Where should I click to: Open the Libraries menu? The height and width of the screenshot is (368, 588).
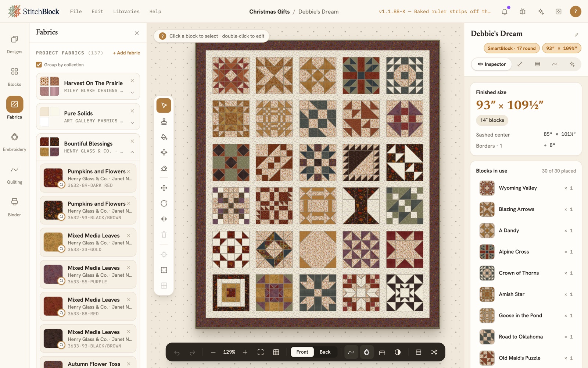pyautogui.click(x=126, y=11)
